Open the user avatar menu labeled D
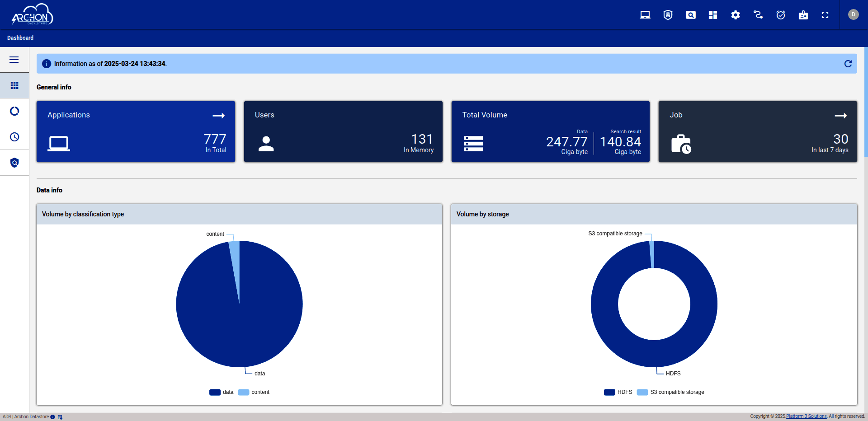868x421 pixels. coord(853,14)
